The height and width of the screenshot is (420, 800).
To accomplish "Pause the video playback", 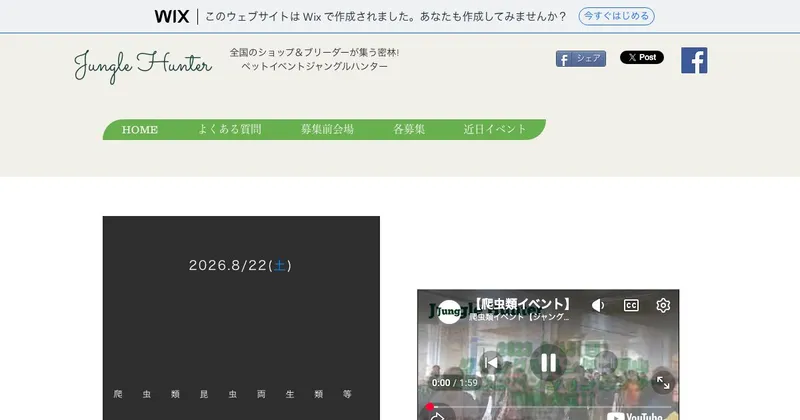I will tap(548, 363).
